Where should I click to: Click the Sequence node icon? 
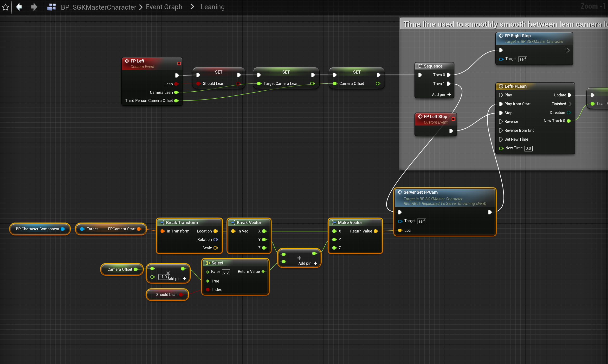point(420,66)
